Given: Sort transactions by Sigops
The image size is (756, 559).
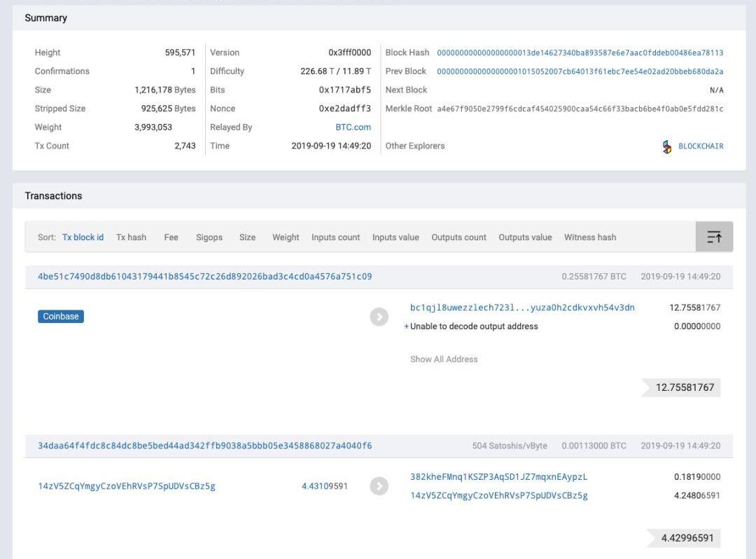Looking at the screenshot, I should click(x=209, y=237).
